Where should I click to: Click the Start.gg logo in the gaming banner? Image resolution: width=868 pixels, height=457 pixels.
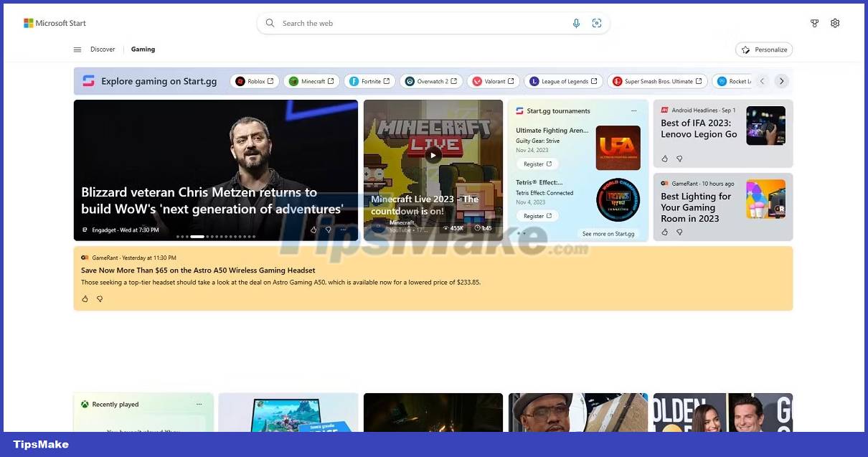pyautogui.click(x=89, y=80)
